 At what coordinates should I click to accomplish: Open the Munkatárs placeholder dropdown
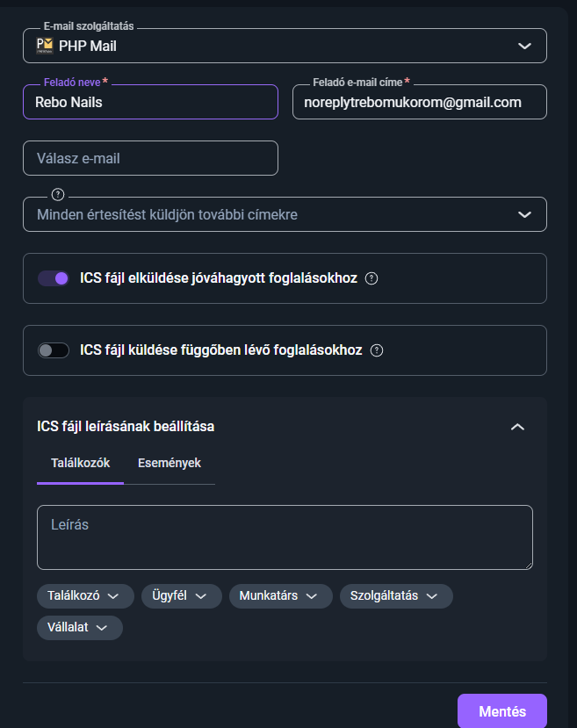(x=280, y=596)
